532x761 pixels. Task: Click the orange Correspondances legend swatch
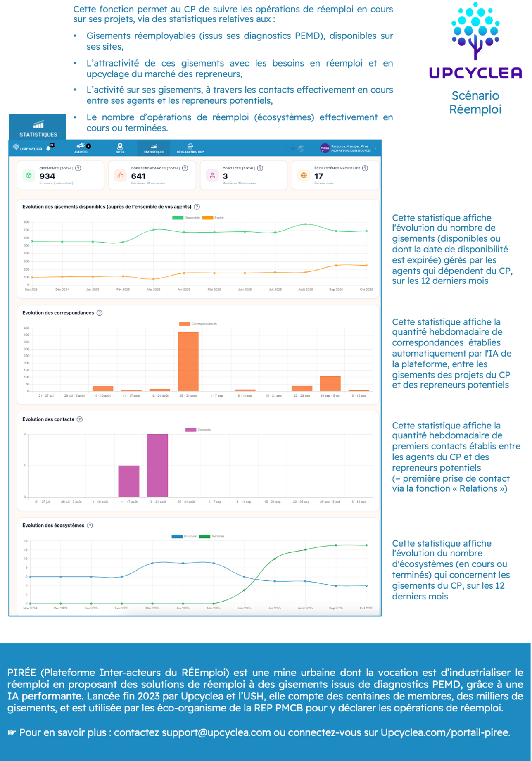185,324
